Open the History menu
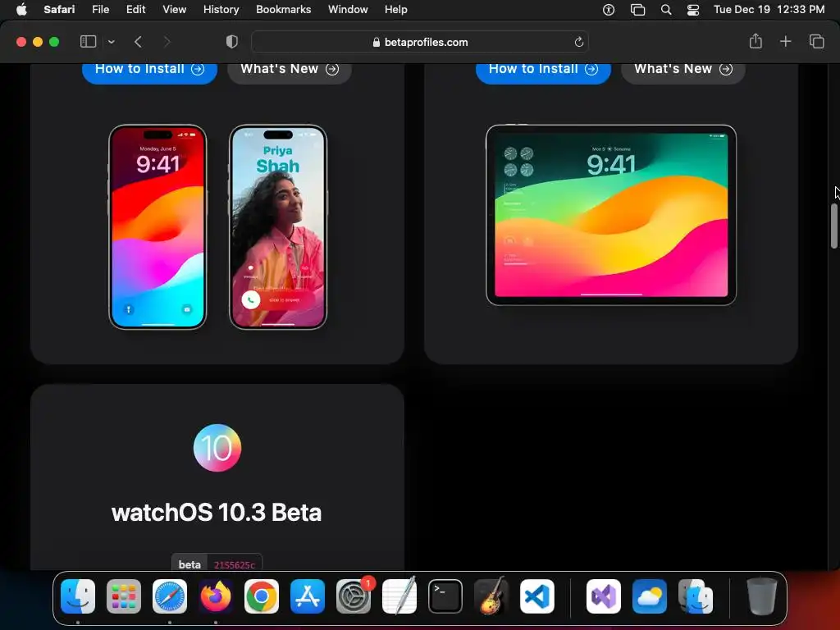This screenshot has width=840, height=630. (221, 9)
